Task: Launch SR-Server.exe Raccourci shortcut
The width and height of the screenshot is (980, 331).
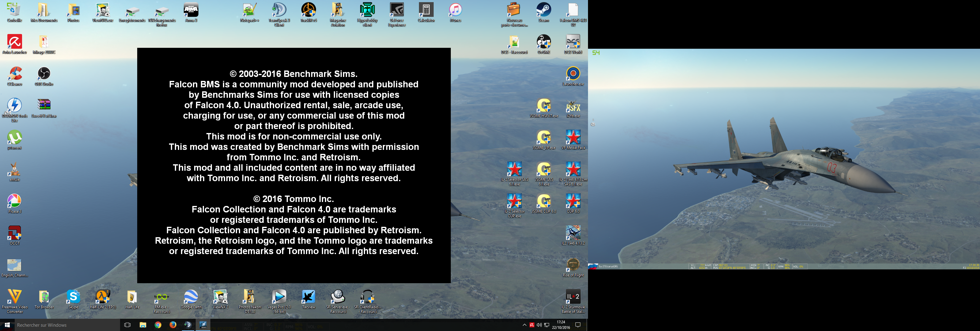Action: point(338,301)
